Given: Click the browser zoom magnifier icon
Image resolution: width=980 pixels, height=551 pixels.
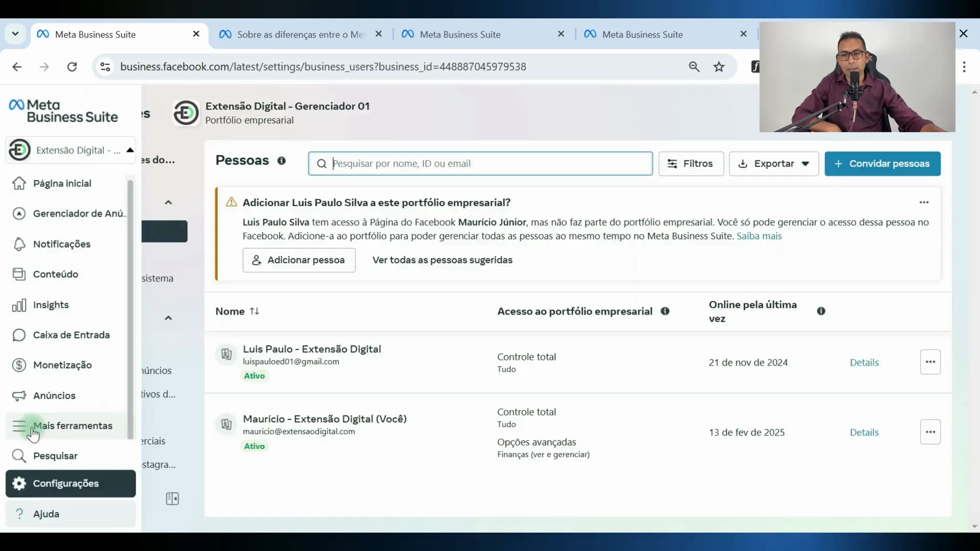Looking at the screenshot, I should 694,67.
